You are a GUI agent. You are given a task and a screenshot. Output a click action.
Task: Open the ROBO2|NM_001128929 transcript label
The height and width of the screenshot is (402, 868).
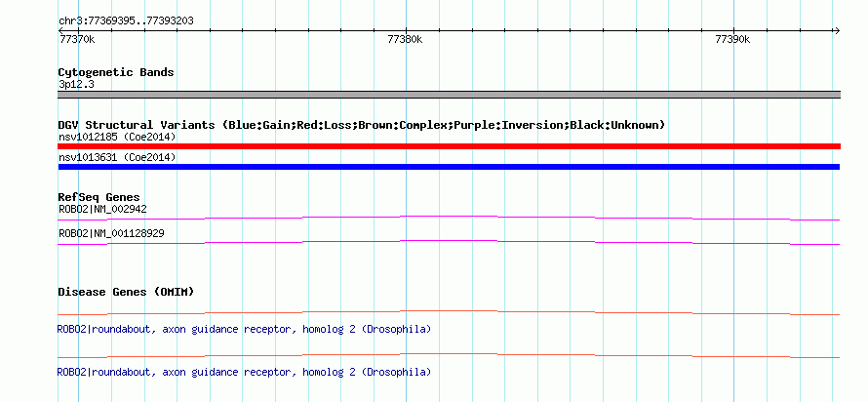pos(111,233)
